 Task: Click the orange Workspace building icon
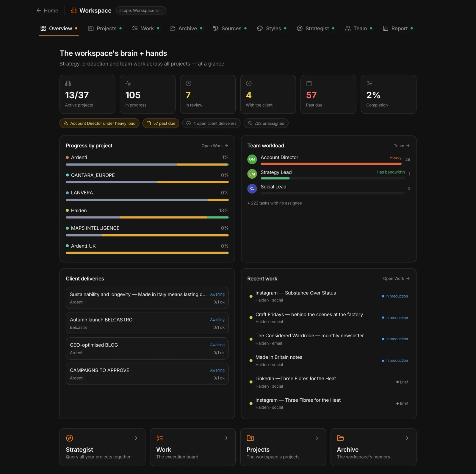73,10
